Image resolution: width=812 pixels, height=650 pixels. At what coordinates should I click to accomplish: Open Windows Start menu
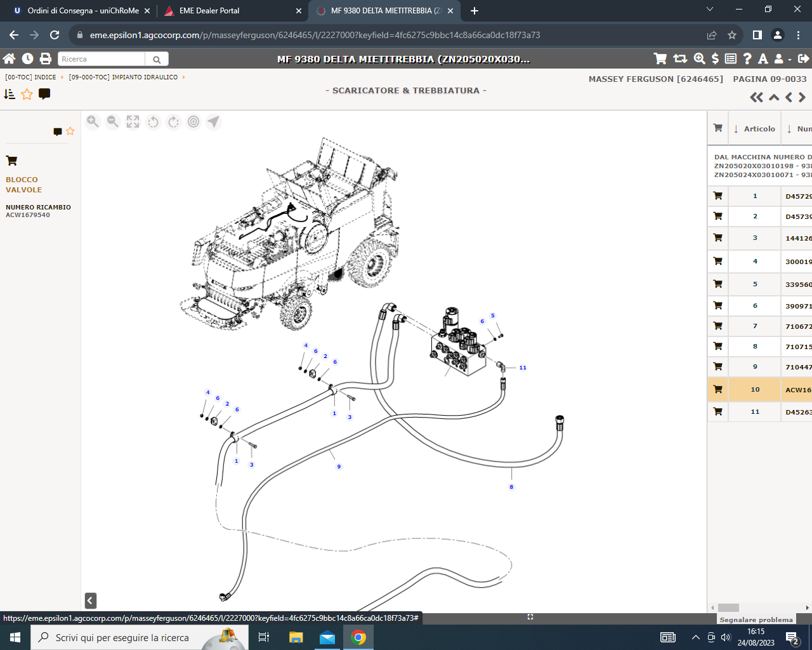click(15, 637)
